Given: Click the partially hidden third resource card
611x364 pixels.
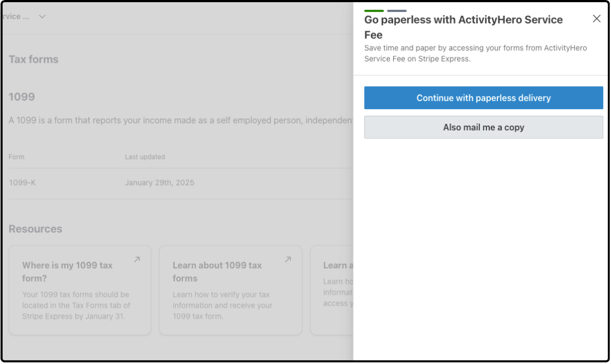Looking at the screenshot, I should click(331, 290).
